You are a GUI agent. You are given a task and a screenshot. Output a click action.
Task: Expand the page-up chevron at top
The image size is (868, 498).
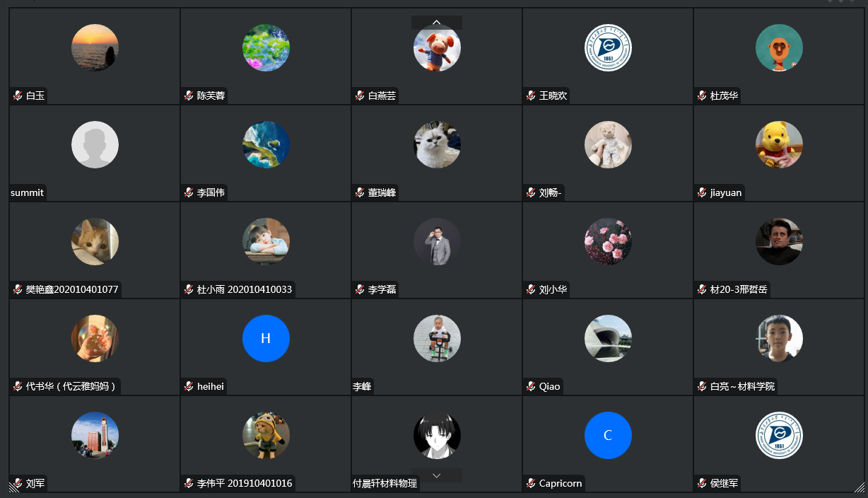pos(437,23)
